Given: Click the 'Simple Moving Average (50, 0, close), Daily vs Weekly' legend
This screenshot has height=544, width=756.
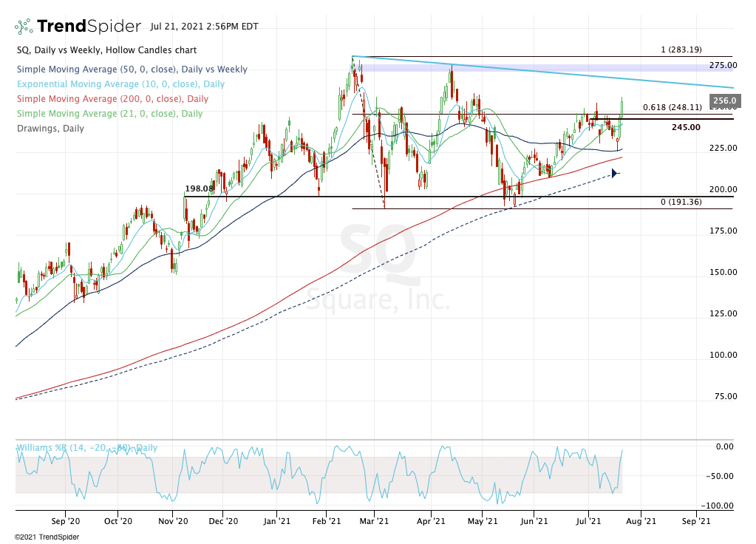Looking at the screenshot, I should coord(132,69).
